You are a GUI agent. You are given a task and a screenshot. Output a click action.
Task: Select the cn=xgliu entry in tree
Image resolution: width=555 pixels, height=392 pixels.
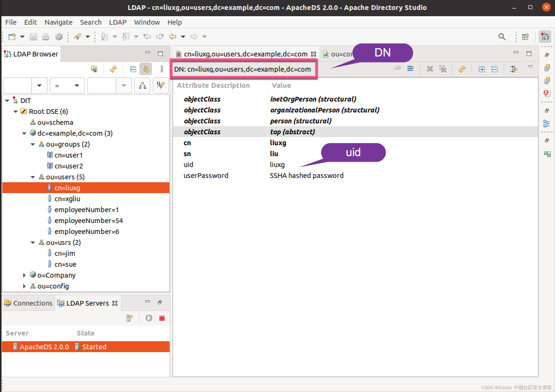click(67, 199)
